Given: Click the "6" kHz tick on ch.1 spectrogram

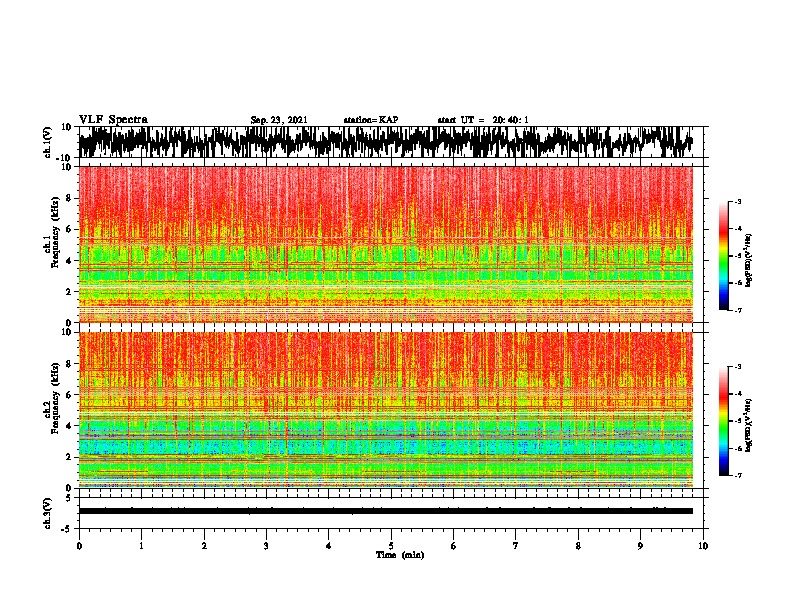Looking at the screenshot, I should (69, 229).
